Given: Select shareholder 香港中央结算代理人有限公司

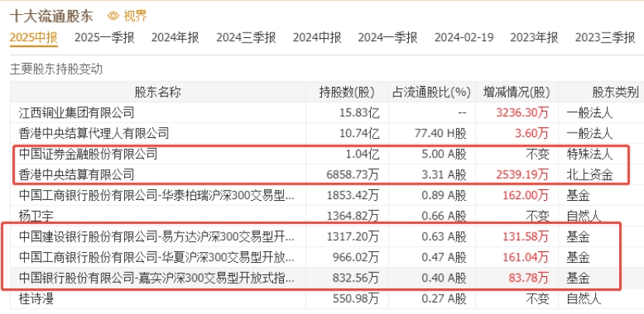Looking at the screenshot, I should (x=94, y=133).
